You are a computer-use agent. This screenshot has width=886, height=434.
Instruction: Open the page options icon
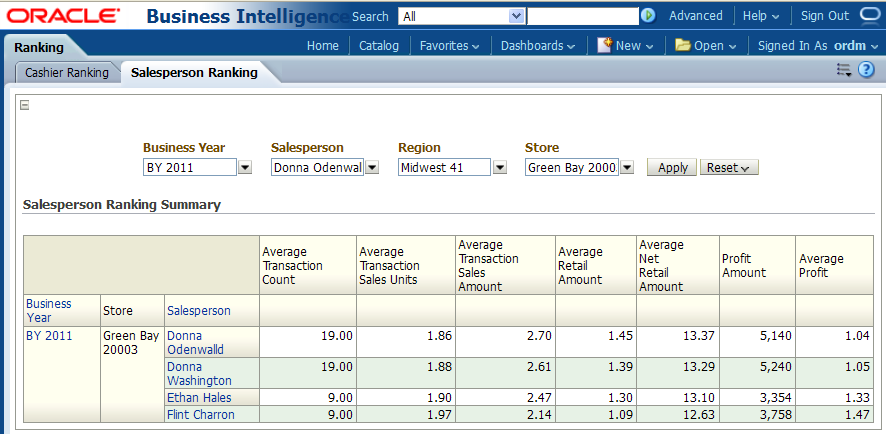[x=844, y=70]
